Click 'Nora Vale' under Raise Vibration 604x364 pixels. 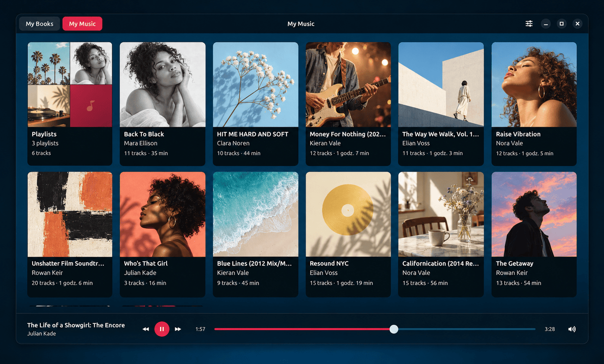[x=509, y=143]
